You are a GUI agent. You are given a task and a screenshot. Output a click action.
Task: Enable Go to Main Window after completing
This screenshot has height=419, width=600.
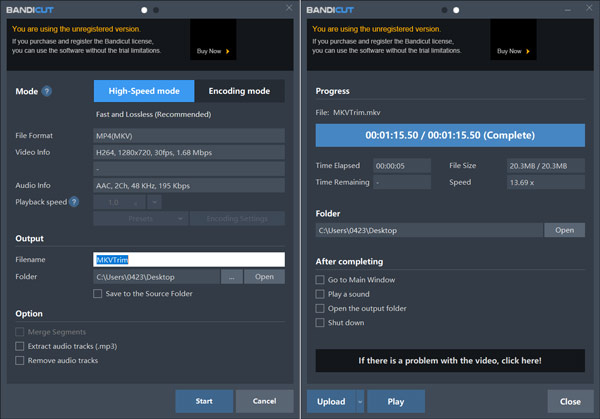(320, 280)
